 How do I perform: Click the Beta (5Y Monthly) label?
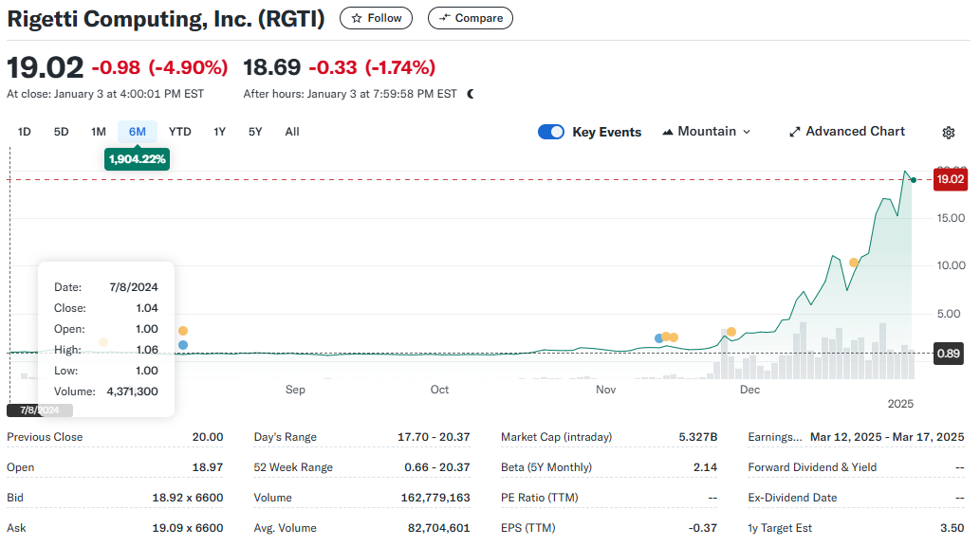(x=546, y=467)
